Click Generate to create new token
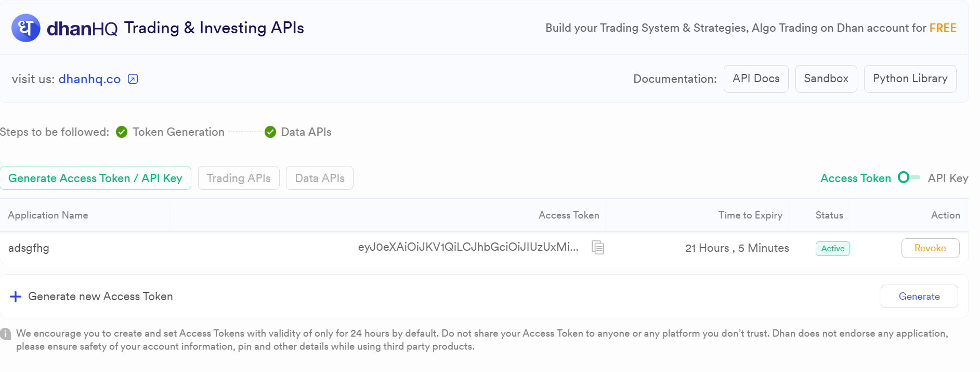 919,297
